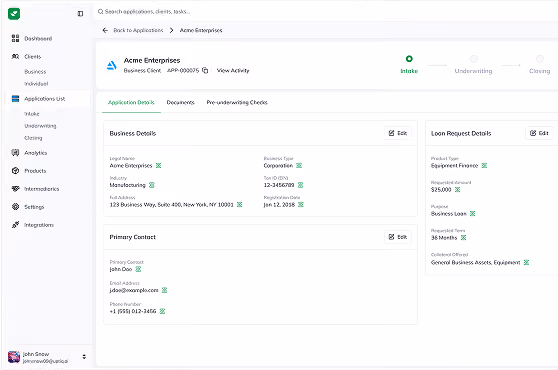Click the Acme Enterprises header title
Viewport: 558px width, 370px height.
click(152, 60)
